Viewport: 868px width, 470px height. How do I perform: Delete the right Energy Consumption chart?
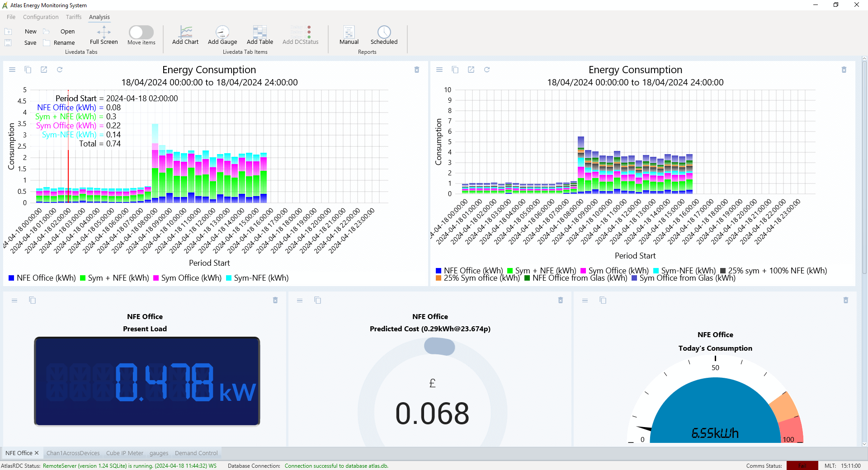coord(844,70)
